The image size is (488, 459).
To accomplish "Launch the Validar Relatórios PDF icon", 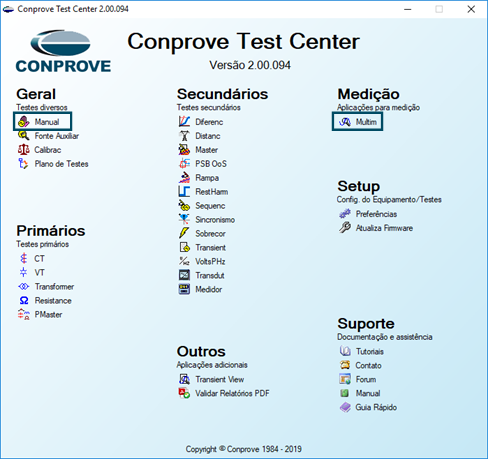I will tap(184, 393).
